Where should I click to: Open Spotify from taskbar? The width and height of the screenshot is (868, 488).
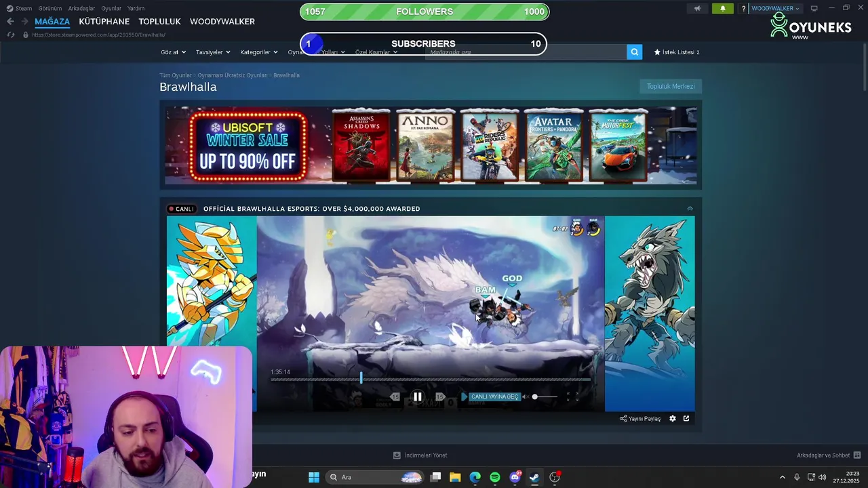(x=495, y=477)
